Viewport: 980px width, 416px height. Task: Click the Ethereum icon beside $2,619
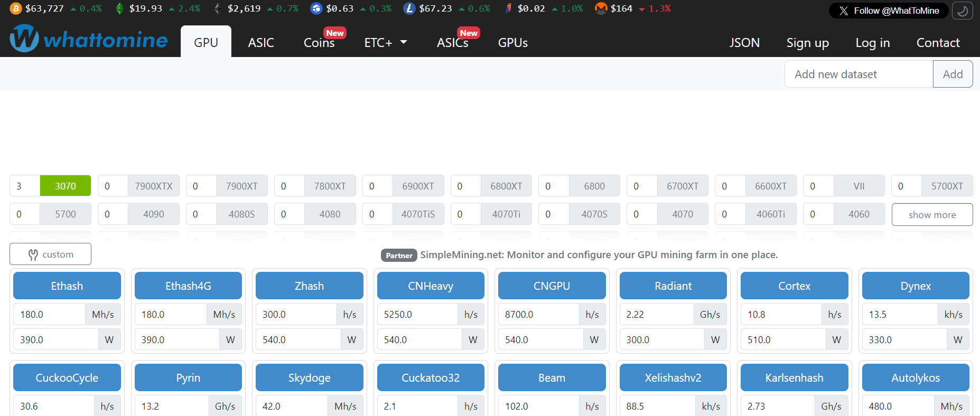[x=217, y=8]
